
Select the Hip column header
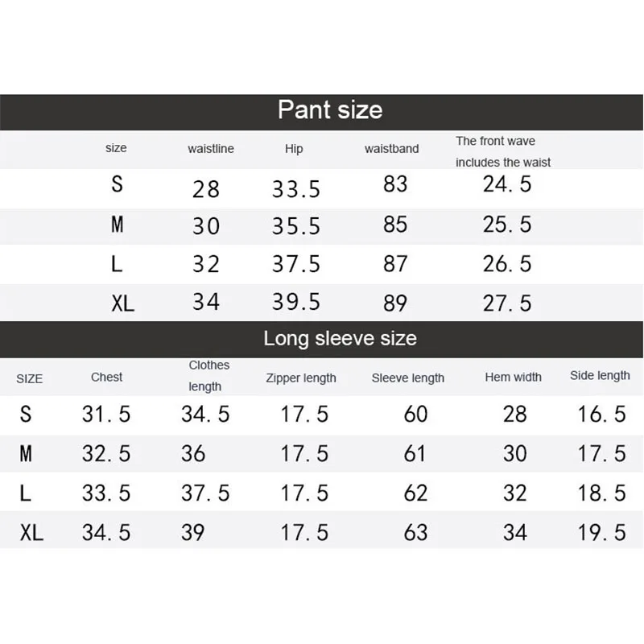(294, 149)
